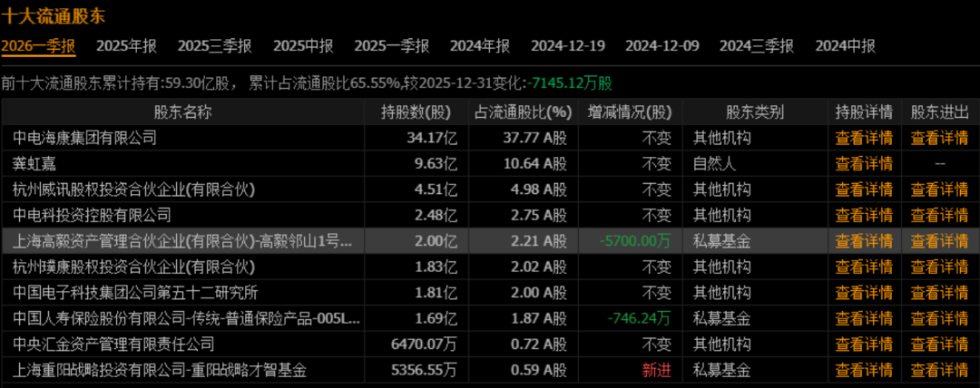View 持股详情 for 中电科投资控股有限公司
980x388 pixels.
tap(865, 216)
